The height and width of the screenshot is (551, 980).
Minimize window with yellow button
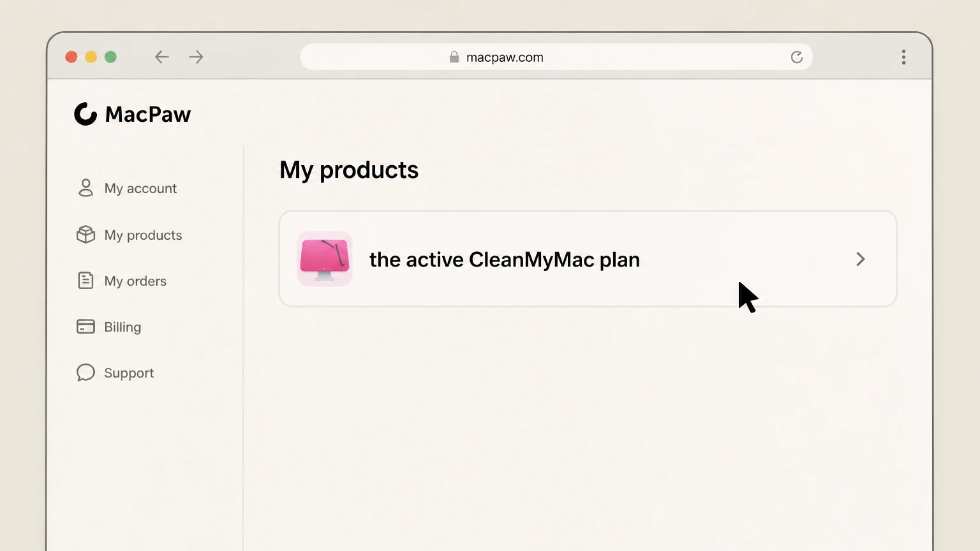coord(91,57)
